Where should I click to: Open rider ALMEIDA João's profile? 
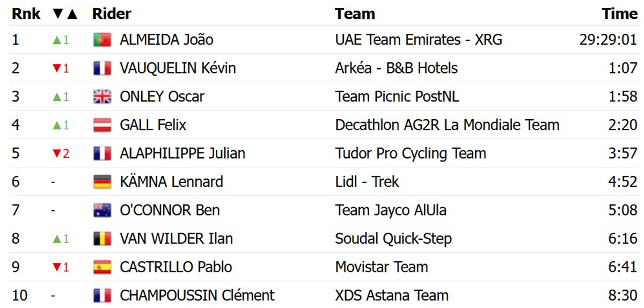pyautogui.click(x=166, y=40)
